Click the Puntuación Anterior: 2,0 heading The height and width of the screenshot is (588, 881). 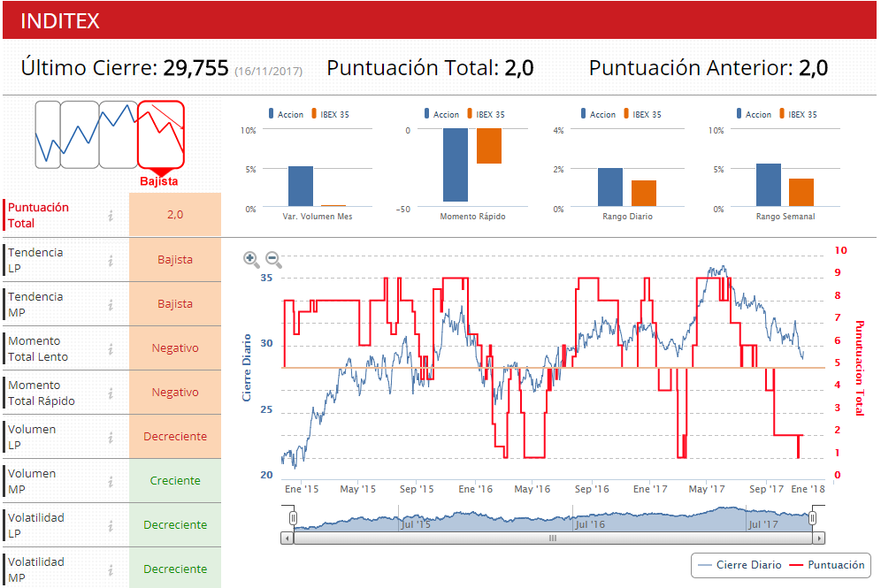708,68
